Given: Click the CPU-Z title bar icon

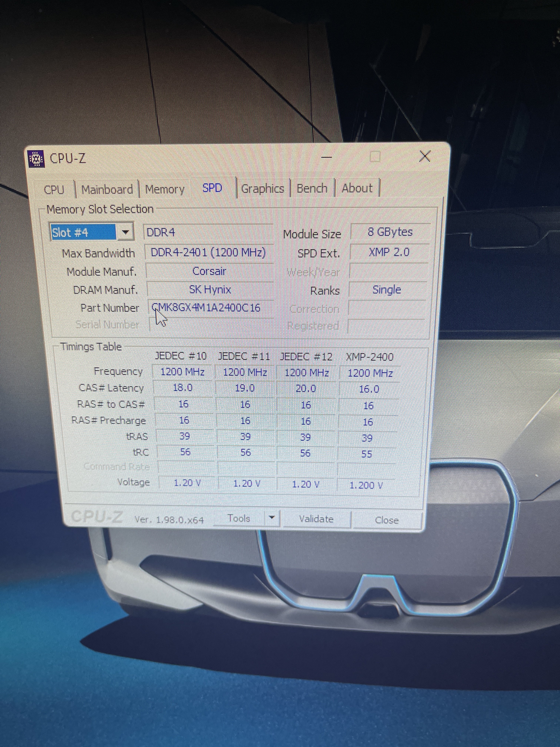Looking at the screenshot, I should [x=36, y=159].
